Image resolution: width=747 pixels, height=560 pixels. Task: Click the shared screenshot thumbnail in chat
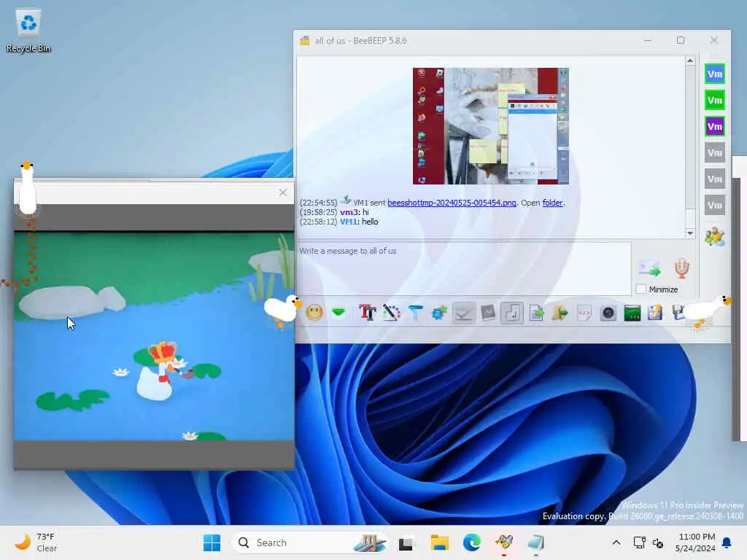pos(491,125)
